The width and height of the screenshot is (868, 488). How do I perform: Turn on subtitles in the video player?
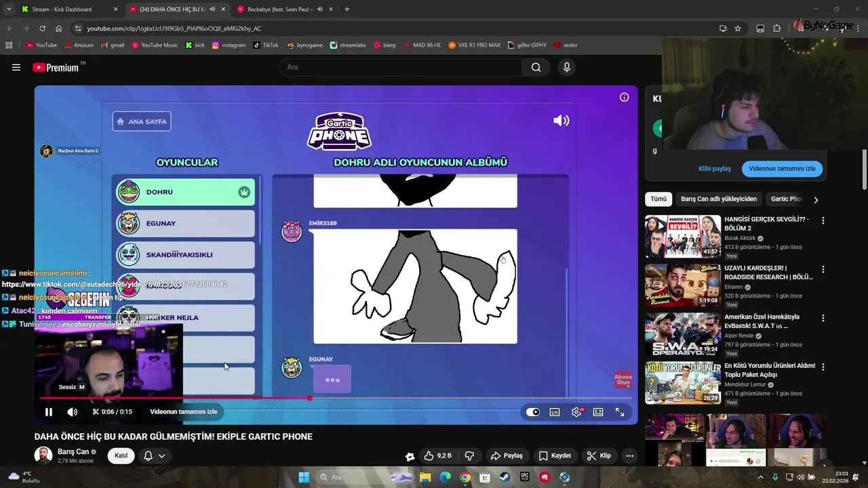pyautogui.click(x=555, y=412)
